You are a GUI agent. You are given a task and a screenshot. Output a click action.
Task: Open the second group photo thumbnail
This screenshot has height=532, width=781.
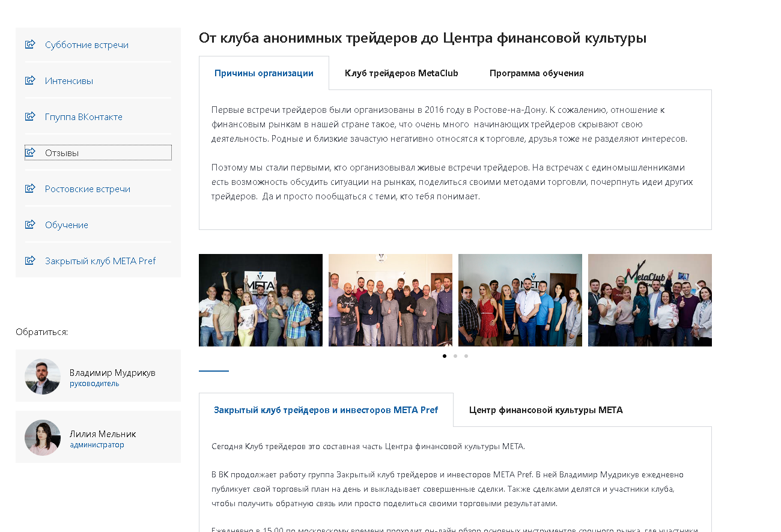click(x=390, y=300)
